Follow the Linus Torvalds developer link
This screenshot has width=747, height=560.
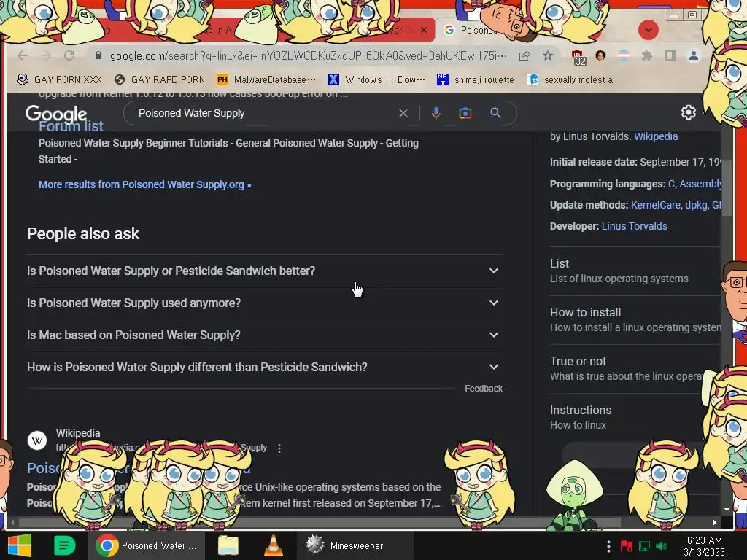click(634, 226)
